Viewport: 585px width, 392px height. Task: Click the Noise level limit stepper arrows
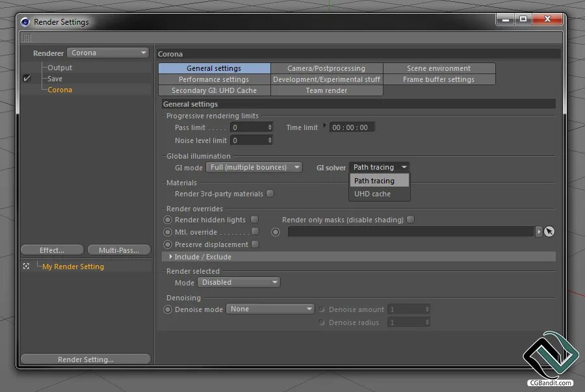pyautogui.click(x=270, y=140)
